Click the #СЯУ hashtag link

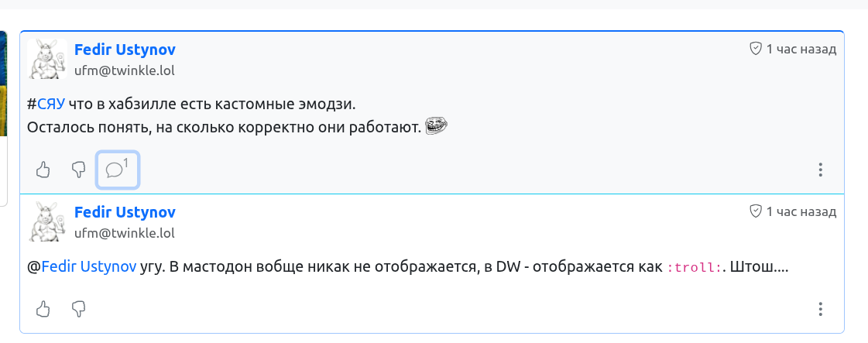click(x=50, y=105)
